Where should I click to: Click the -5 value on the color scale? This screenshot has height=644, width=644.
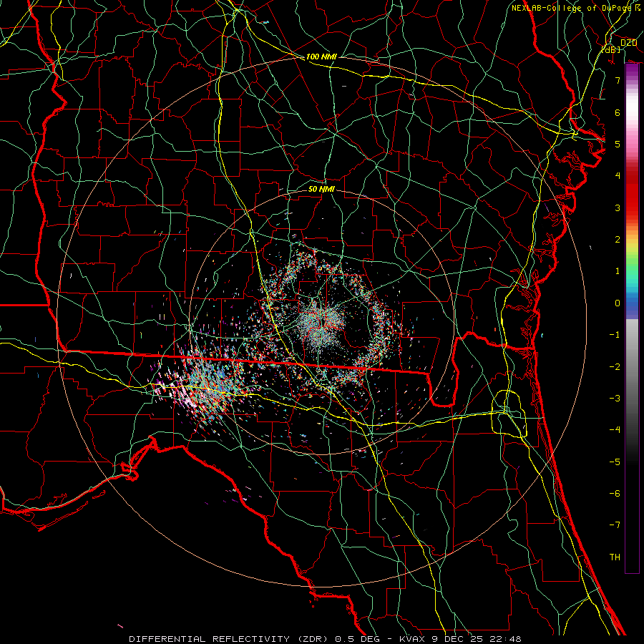pyautogui.click(x=615, y=462)
